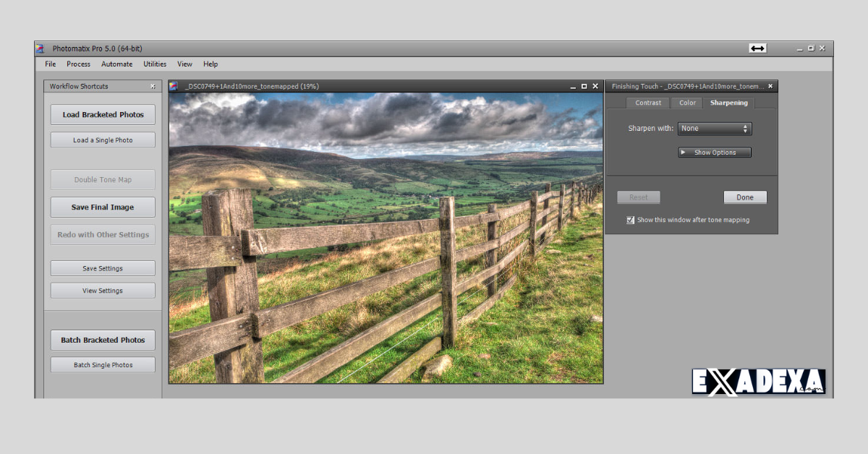Open the Automate menu
Image resolution: width=868 pixels, height=454 pixels.
coord(116,64)
